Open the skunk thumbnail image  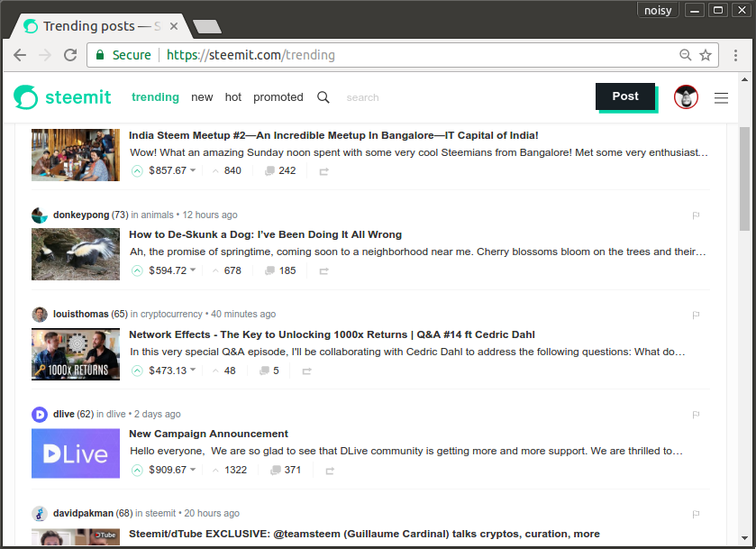76,254
